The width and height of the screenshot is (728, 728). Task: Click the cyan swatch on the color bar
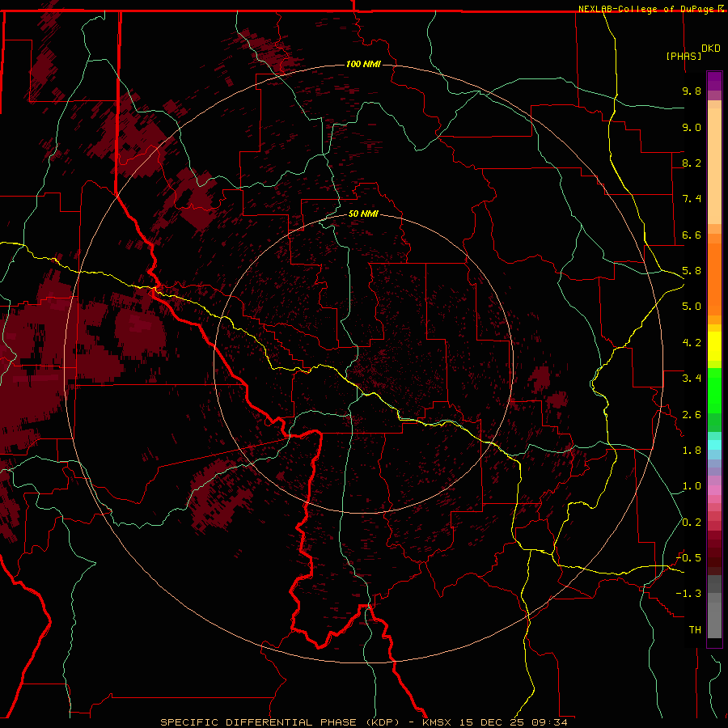pyautogui.click(x=714, y=445)
